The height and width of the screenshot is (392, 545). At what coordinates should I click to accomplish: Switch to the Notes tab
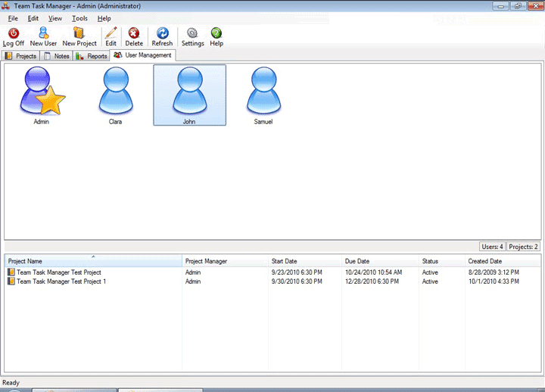click(58, 56)
